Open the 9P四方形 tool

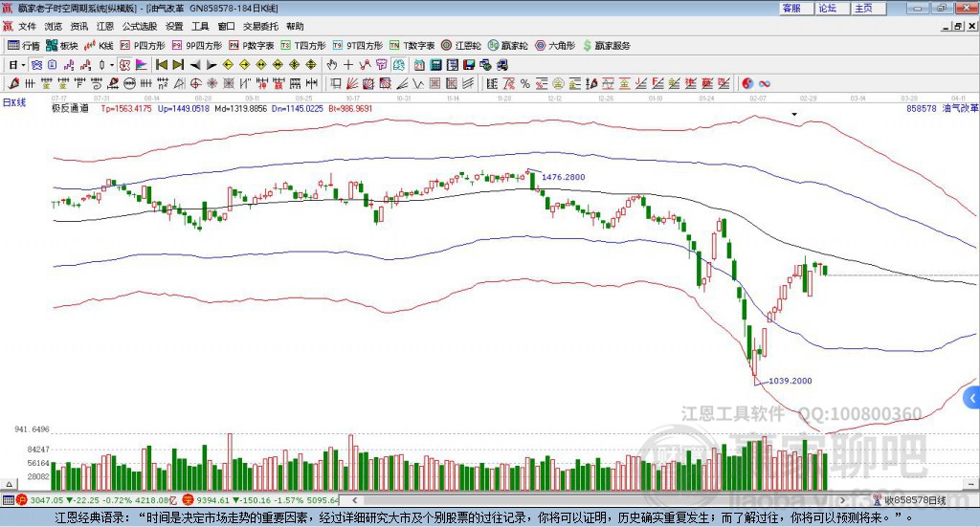[x=197, y=46]
